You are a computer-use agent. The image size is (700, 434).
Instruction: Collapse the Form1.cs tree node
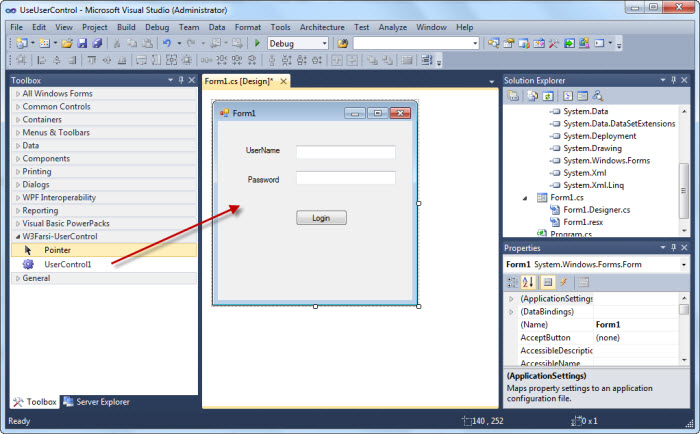click(x=526, y=198)
